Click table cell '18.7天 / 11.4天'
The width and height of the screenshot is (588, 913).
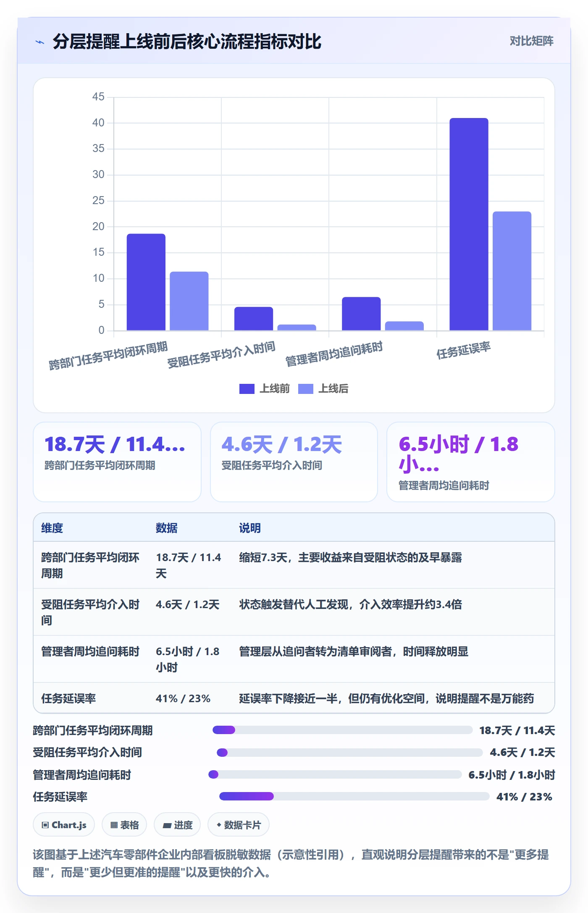pos(189,565)
